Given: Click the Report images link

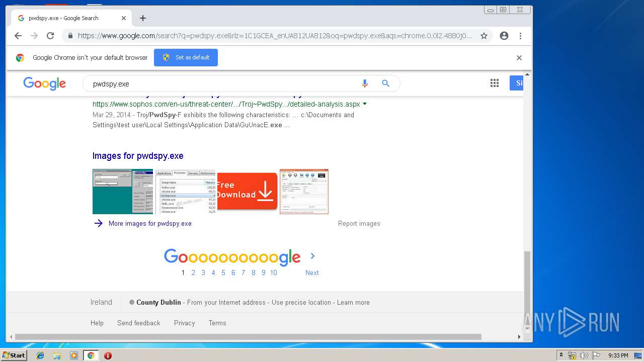Looking at the screenshot, I should coord(359,224).
